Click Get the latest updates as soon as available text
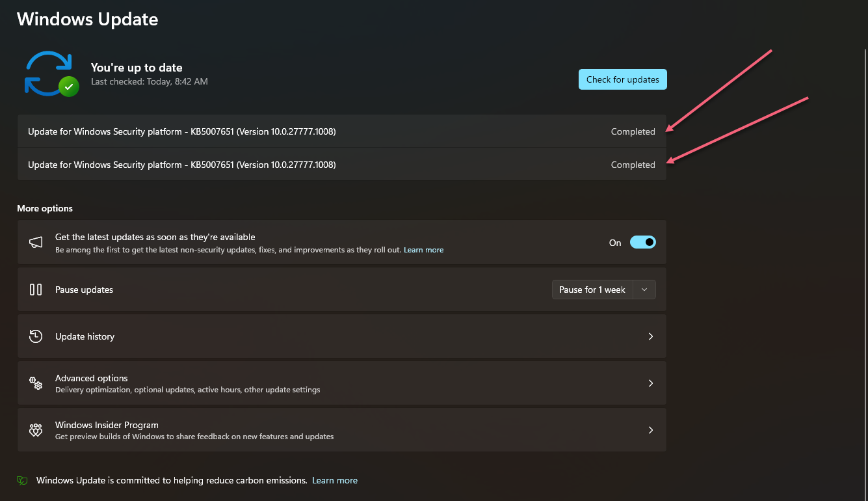Screen dimensions: 868x501 point(155,237)
